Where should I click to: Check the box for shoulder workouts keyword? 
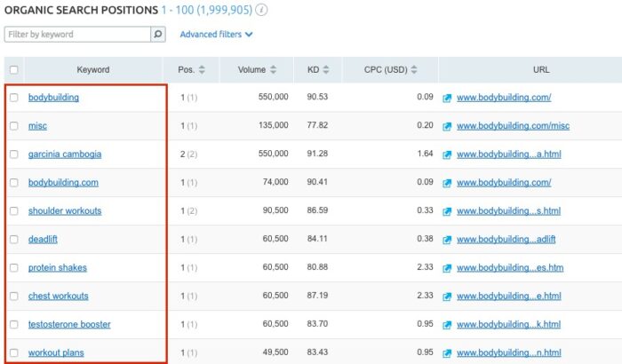click(x=14, y=211)
